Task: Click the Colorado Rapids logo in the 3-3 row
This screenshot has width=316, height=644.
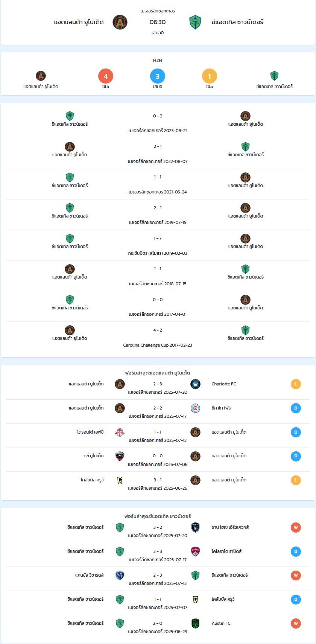Action: (x=195, y=551)
